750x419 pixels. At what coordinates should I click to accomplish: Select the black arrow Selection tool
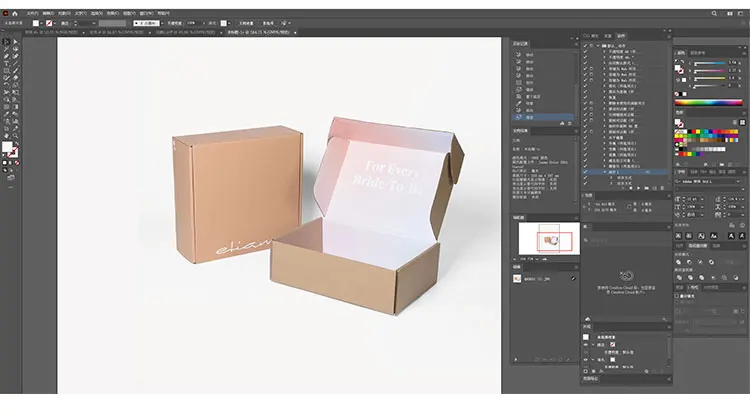pyautogui.click(x=5, y=42)
